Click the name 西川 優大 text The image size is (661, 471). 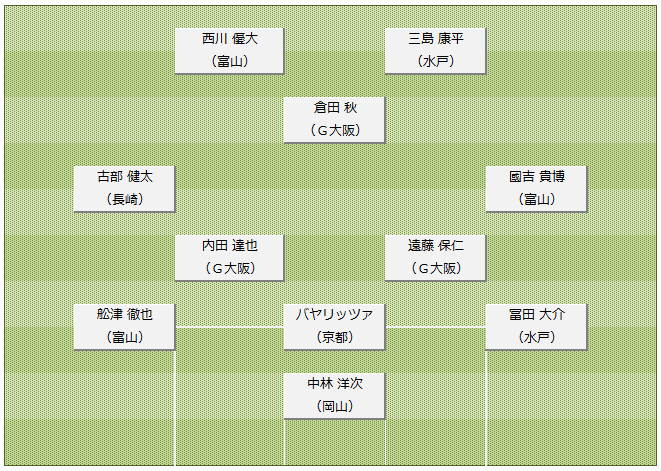point(230,39)
